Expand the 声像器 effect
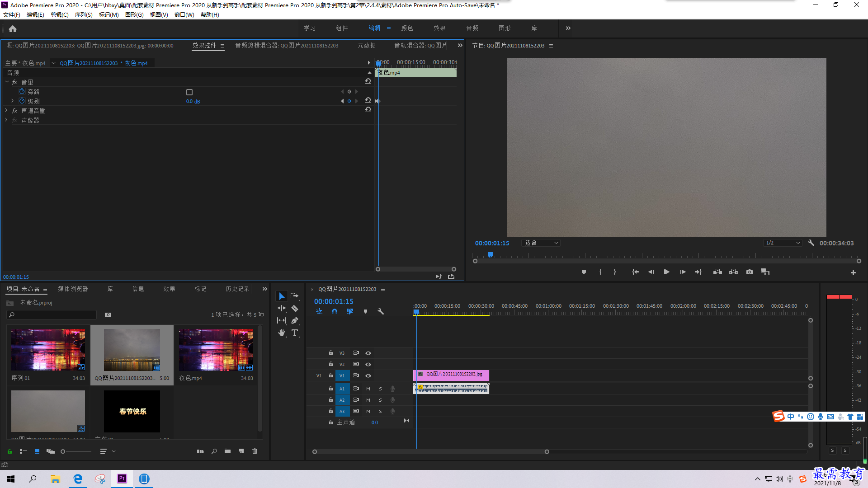Image resolution: width=868 pixels, height=488 pixels. click(6, 120)
